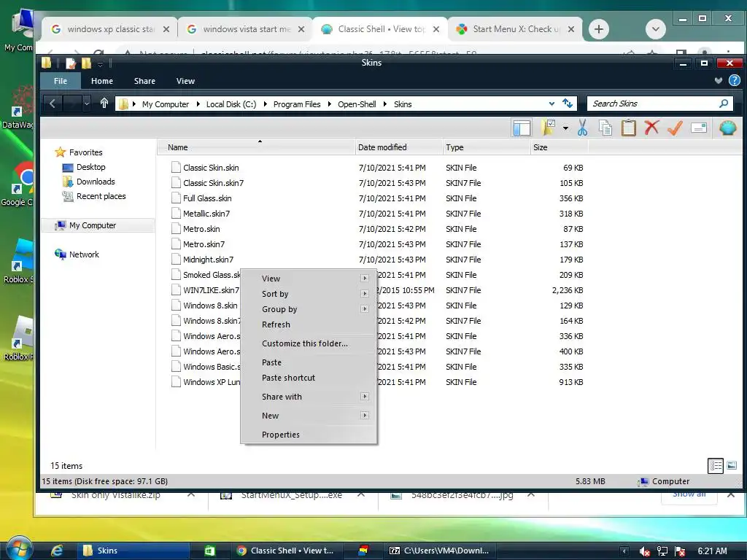747x560 pixels.
Task: Open Sort by in context menu
Action: (x=309, y=294)
